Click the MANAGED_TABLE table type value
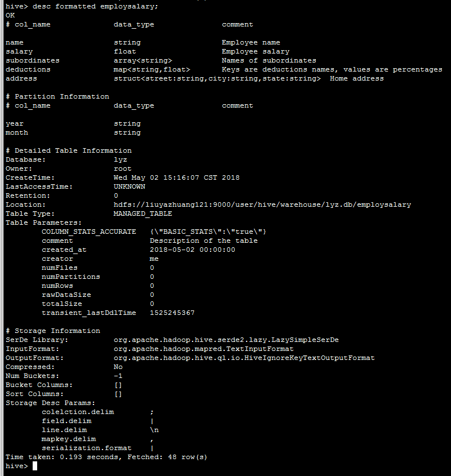The height and width of the screenshot is (476, 451). click(x=142, y=213)
